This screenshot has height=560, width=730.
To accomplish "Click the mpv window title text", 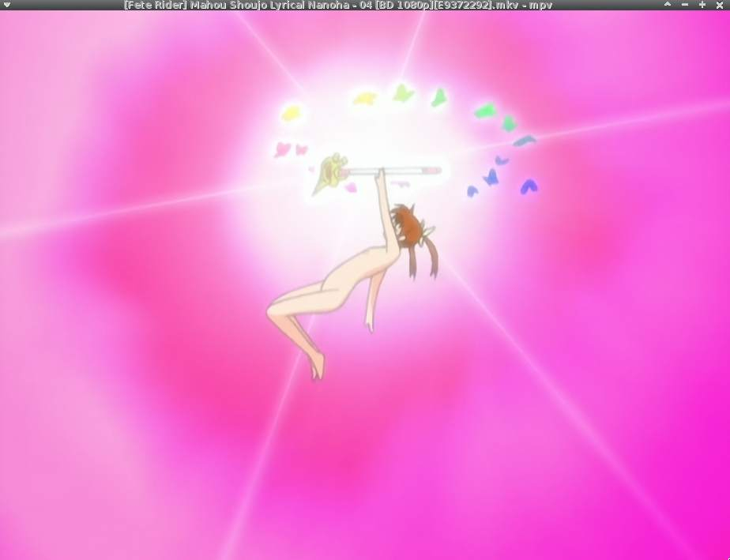I will tap(338, 5).
